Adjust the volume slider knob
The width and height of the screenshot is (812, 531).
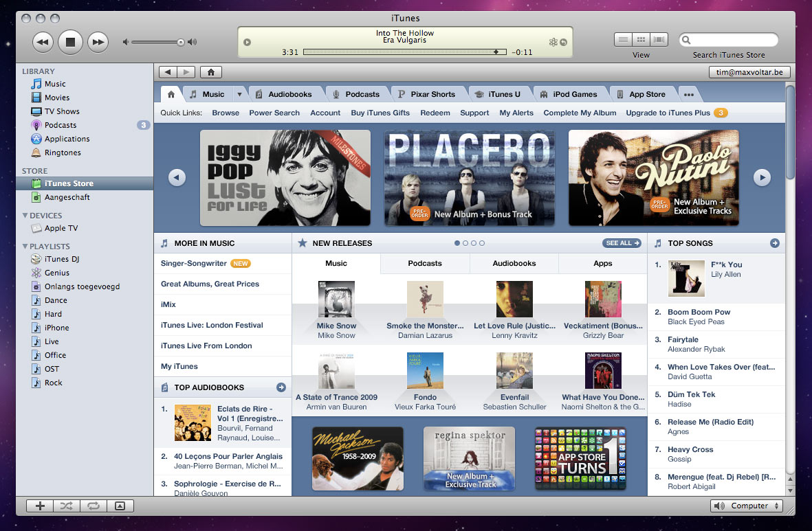pyautogui.click(x=181, y=43)
